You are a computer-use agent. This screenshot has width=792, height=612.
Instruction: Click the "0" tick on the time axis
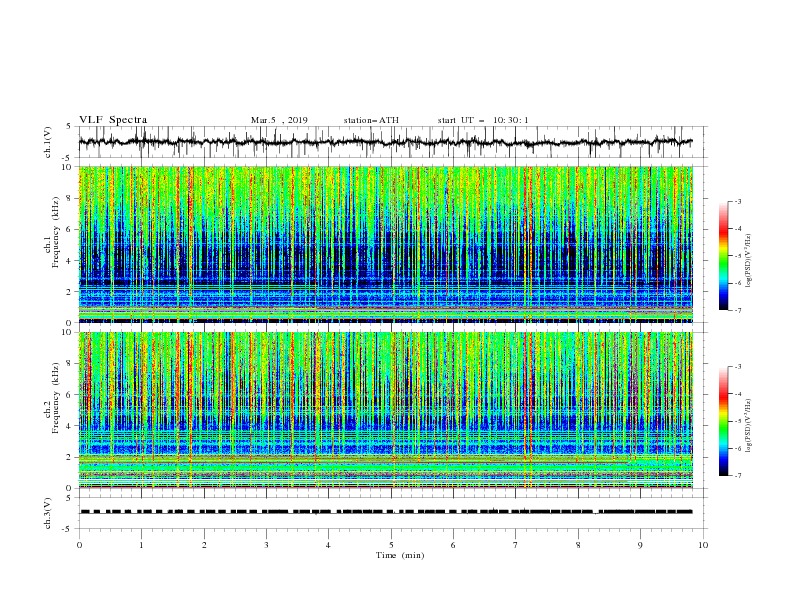click(79, 545)
